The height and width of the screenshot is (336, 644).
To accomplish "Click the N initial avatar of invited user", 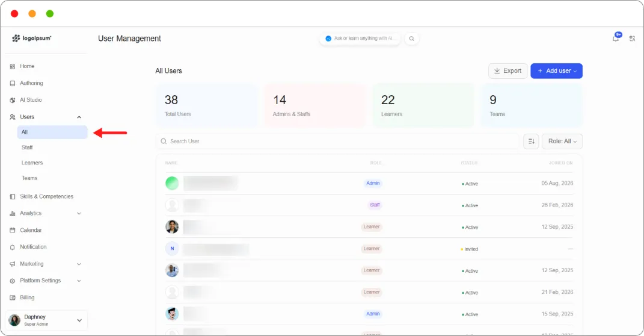I will point(172,249).
